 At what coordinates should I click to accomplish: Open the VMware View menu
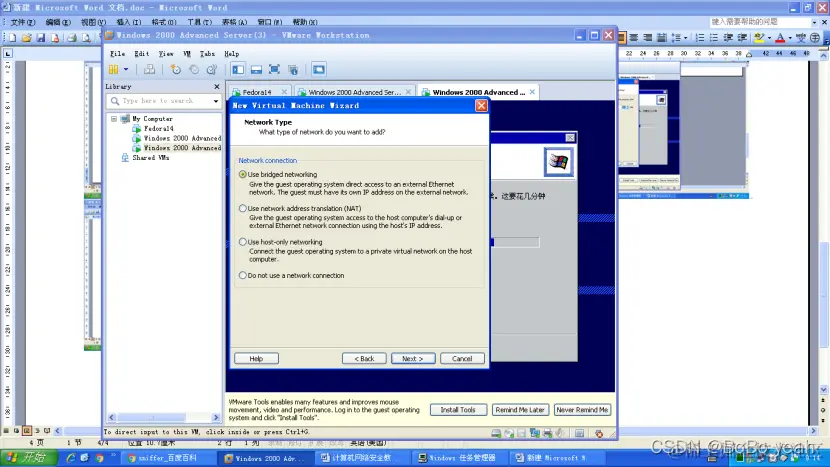click(166, 53)
